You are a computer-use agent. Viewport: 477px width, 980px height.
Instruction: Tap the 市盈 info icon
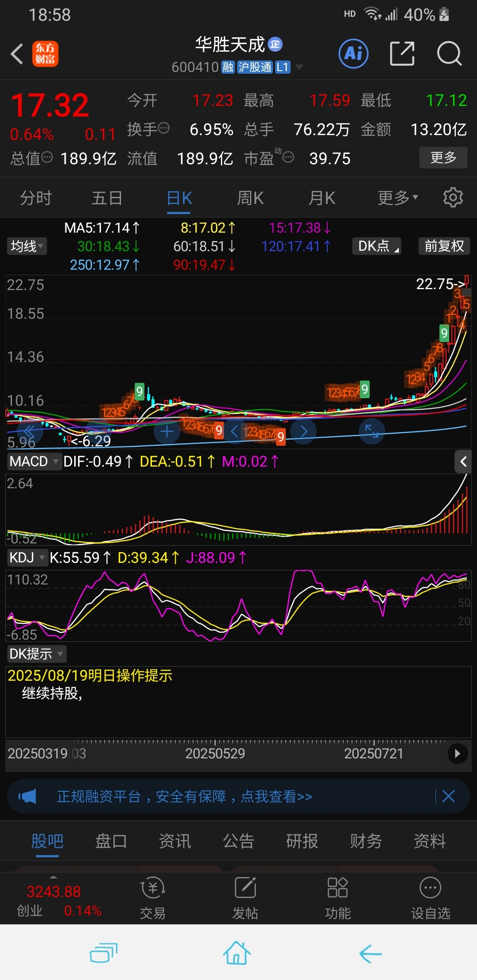tap(288, 157)
